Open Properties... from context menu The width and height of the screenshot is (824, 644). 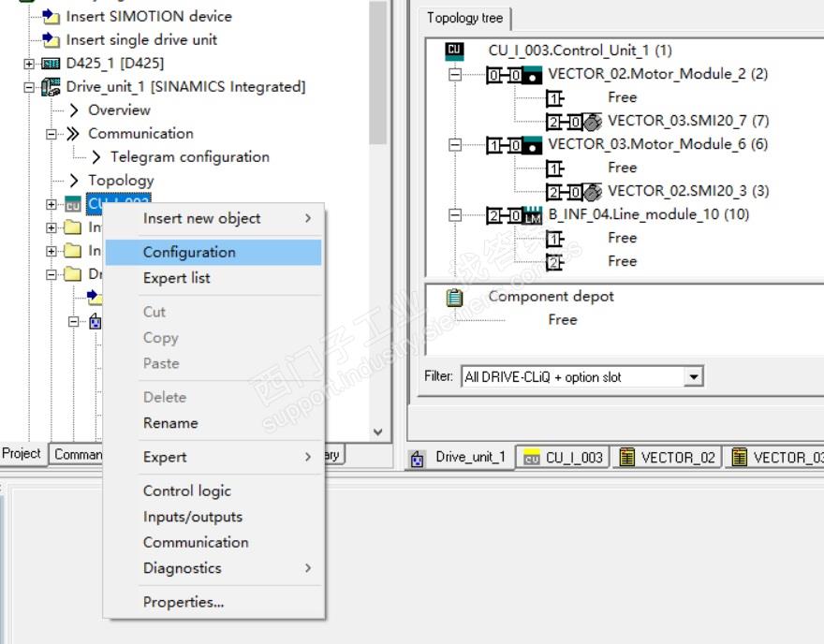click(213, 602)
